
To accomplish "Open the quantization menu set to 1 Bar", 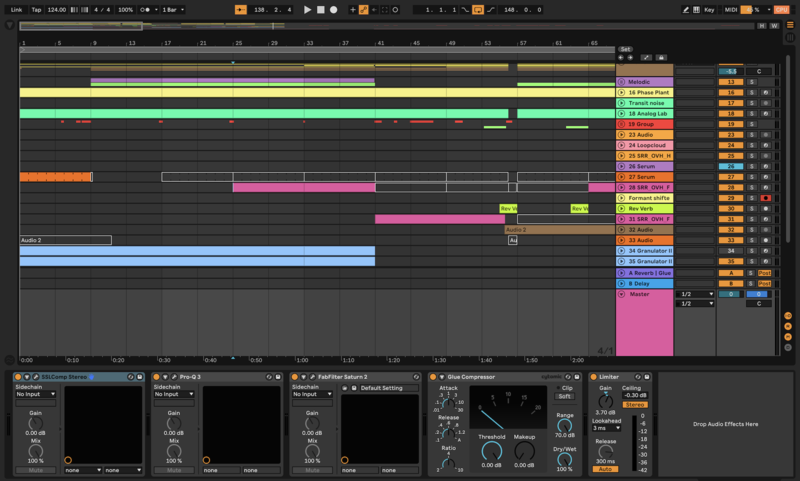I will tap(172, 9).
